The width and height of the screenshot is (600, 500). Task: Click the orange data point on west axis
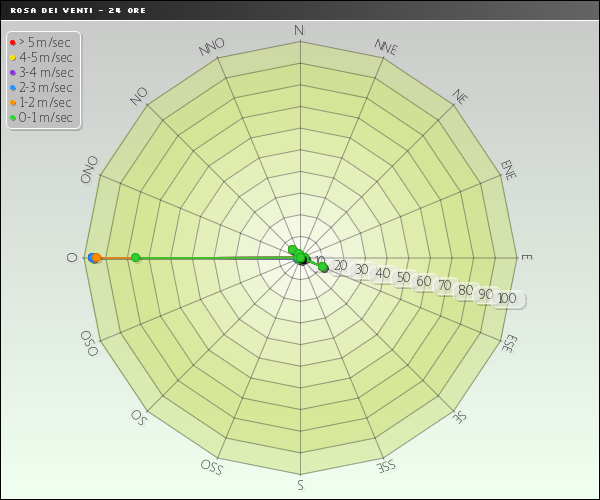click(x=97, y=258)
